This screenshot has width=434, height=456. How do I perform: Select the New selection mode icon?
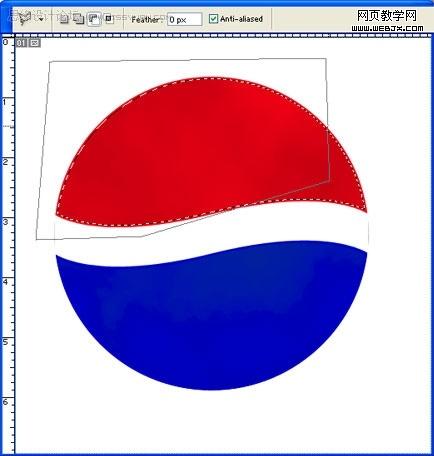point(64,19)
